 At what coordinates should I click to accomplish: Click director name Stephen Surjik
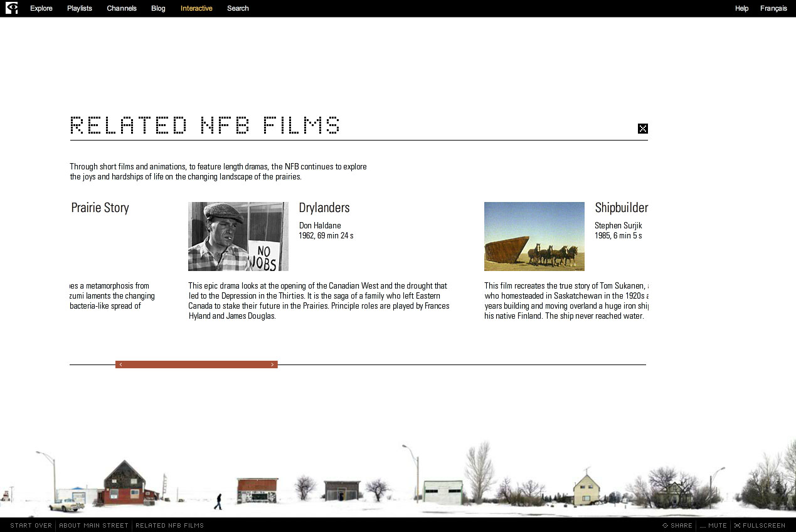click(618, 226)
